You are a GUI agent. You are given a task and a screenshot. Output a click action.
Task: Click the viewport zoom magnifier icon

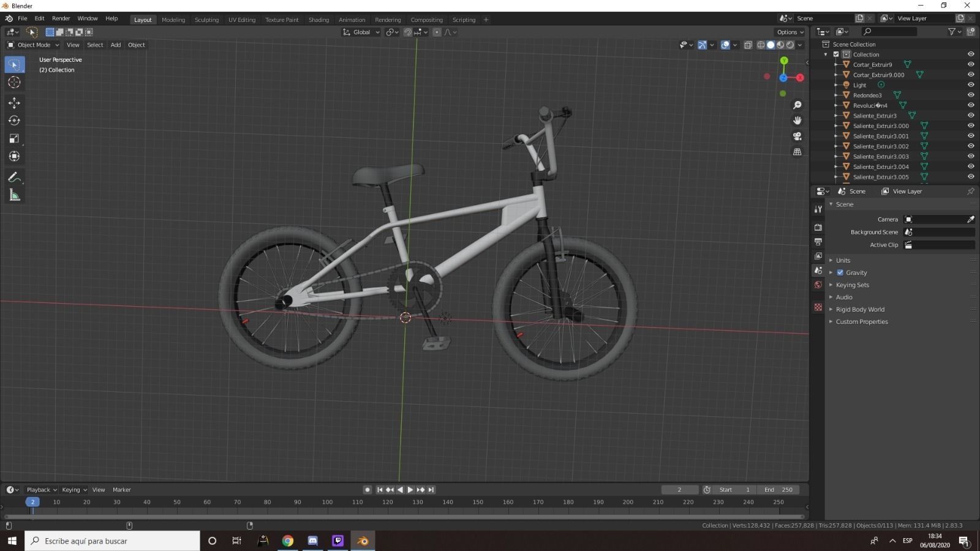[797, 105]
